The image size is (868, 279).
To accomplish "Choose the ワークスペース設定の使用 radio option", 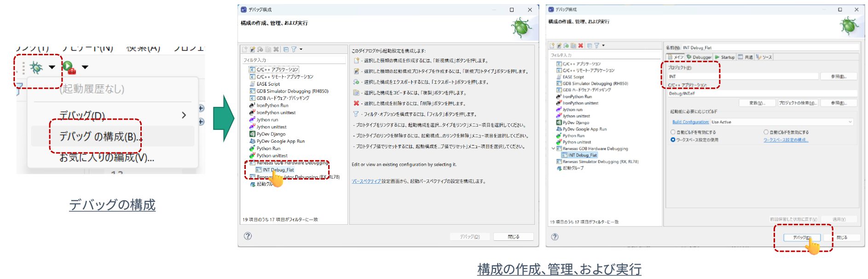I will click(673, 140).
